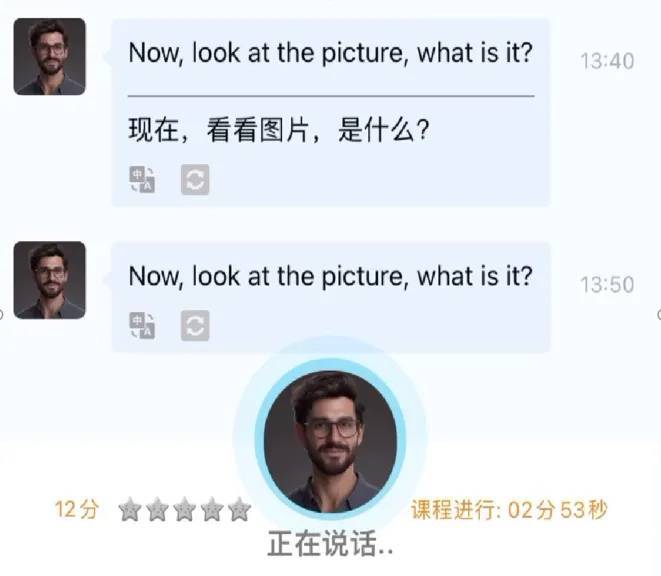Click the 13:50 timestamp
This screenshot has height=576, width=661.
pyautogui.click(x=607, y=285)
